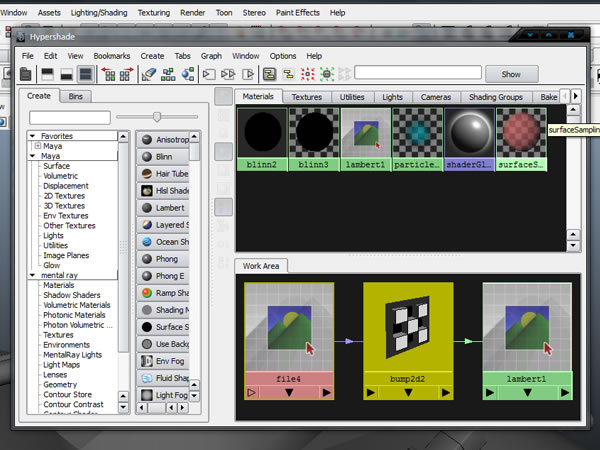Expand file4 node output arrow

[326, 393]
